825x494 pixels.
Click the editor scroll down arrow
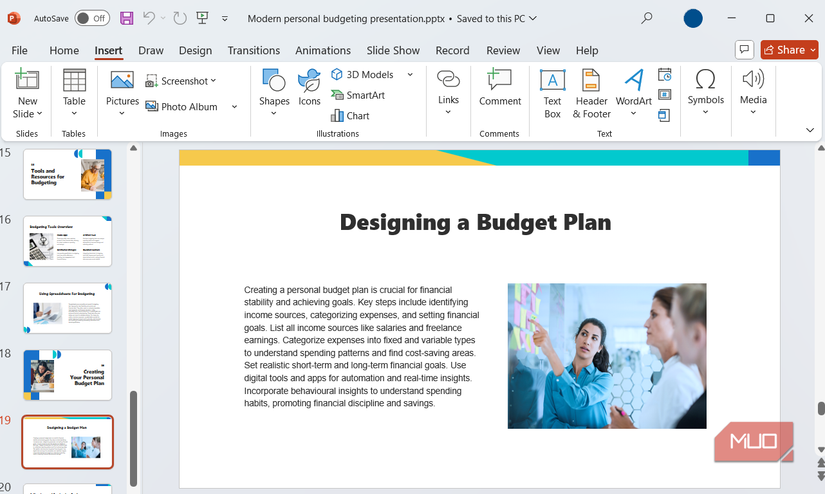(x=820, y=450)
